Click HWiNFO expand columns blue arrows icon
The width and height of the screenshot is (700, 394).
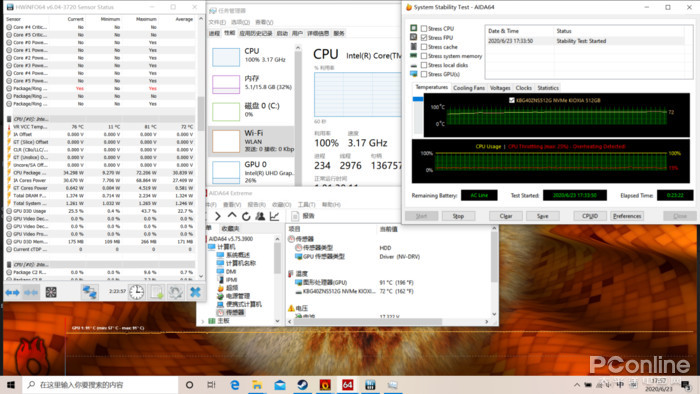click(12, 293)
